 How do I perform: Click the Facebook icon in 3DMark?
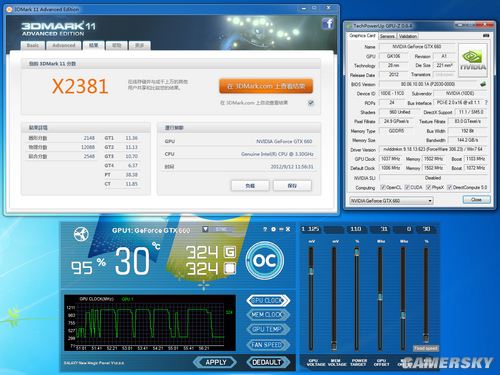click(328, 23)
